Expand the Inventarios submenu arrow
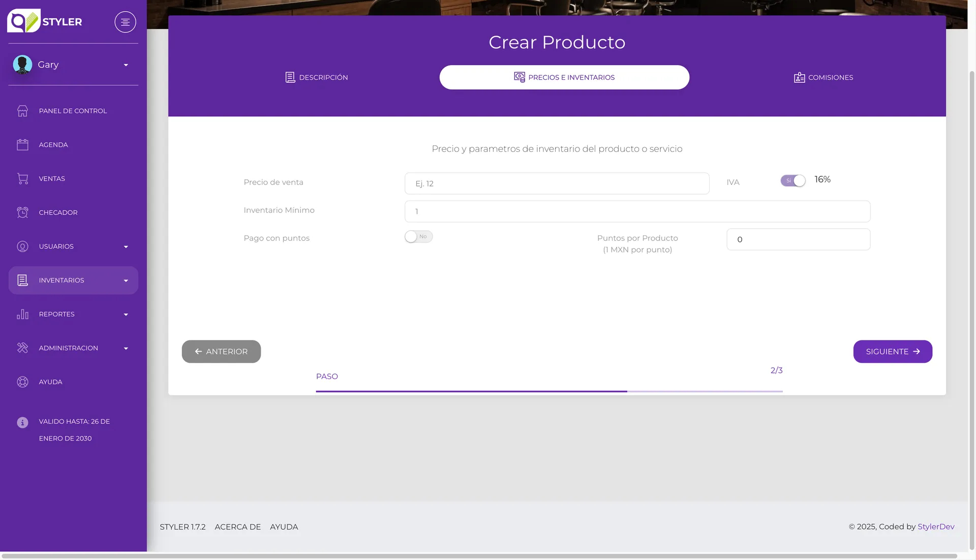Viewport: 976px width, 560px height. [126, 281]
